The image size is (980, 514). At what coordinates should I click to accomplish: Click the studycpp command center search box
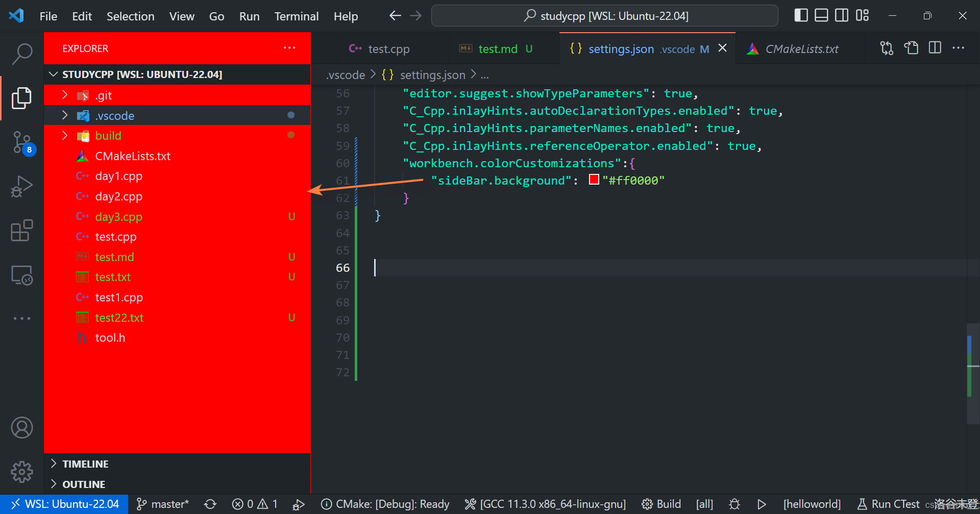605,16
